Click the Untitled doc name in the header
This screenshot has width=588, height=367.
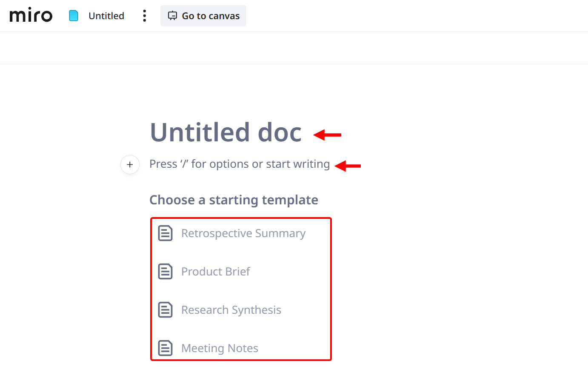(x=106, y=15)
